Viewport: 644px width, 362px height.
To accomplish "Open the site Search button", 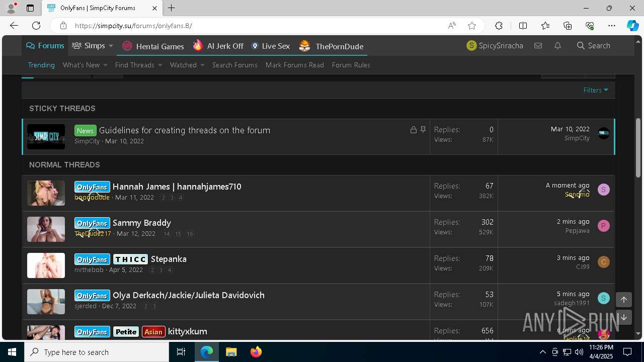I will tap(594, 46).
